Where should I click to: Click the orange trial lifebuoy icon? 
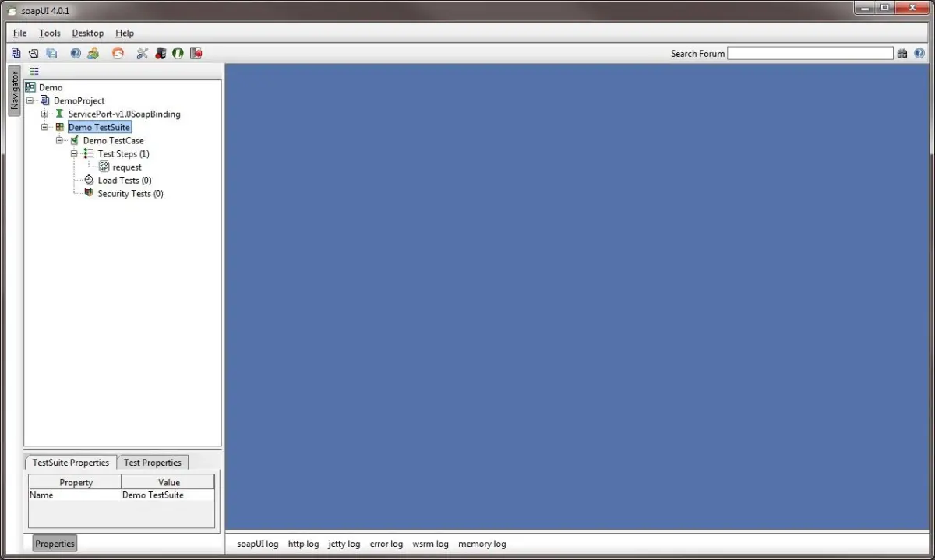(118, 54)
